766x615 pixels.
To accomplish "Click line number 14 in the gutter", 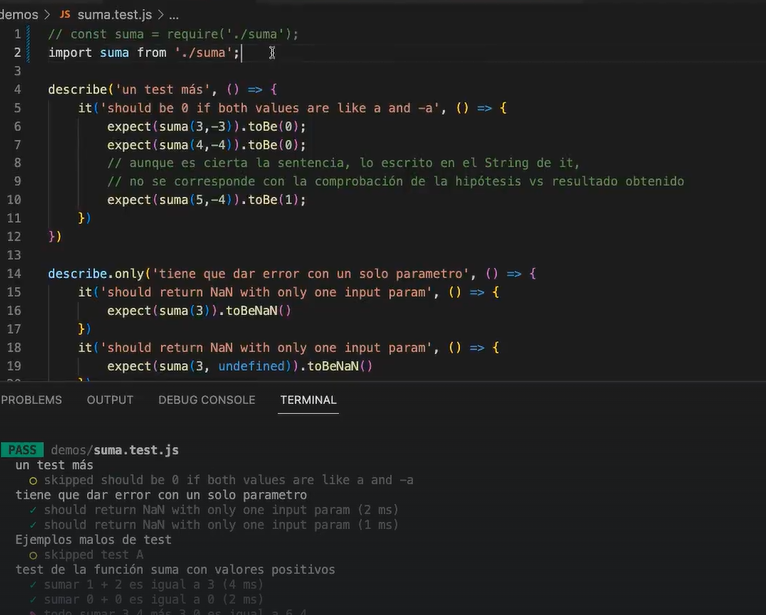I will tap(14, 274).
